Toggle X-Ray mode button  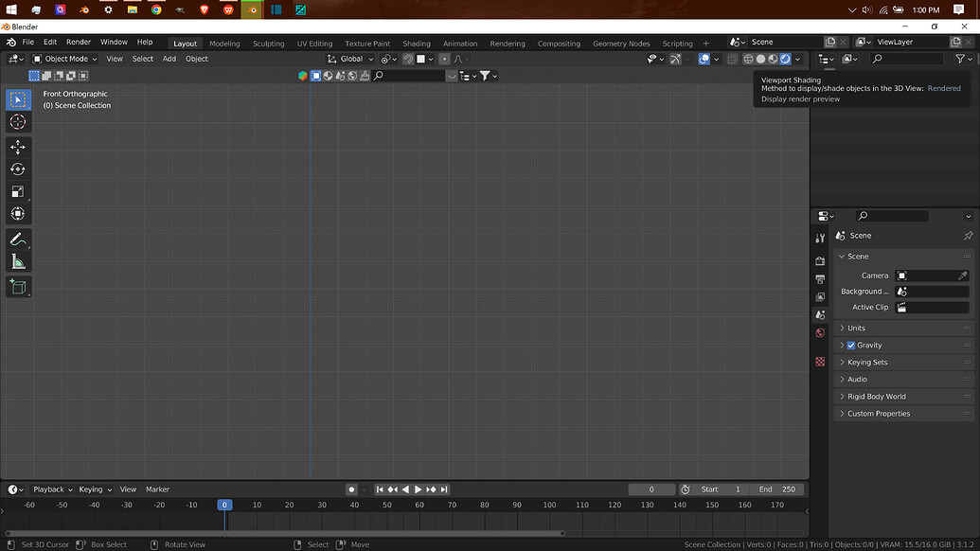click(732, 59)
